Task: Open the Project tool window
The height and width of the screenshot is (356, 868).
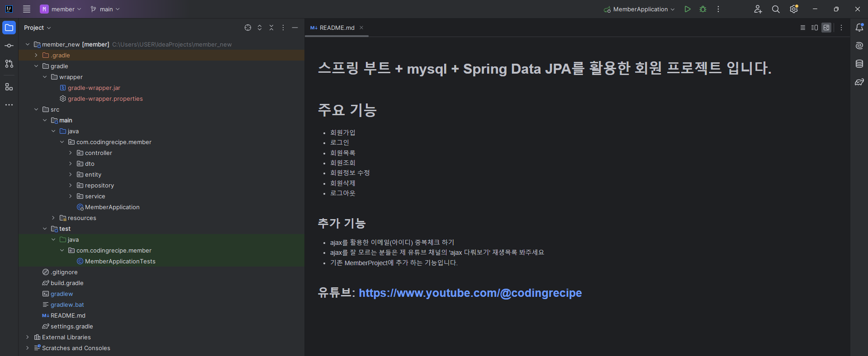Action: click(9, 28)
